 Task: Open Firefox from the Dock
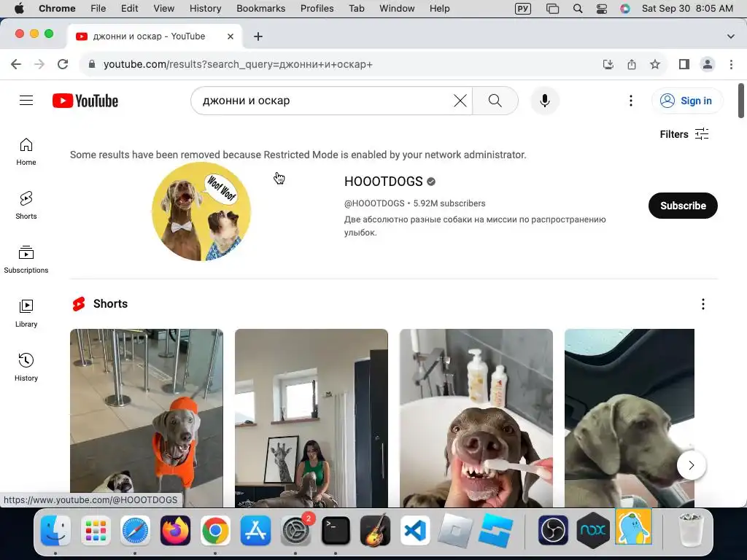(x=175, y=530)
